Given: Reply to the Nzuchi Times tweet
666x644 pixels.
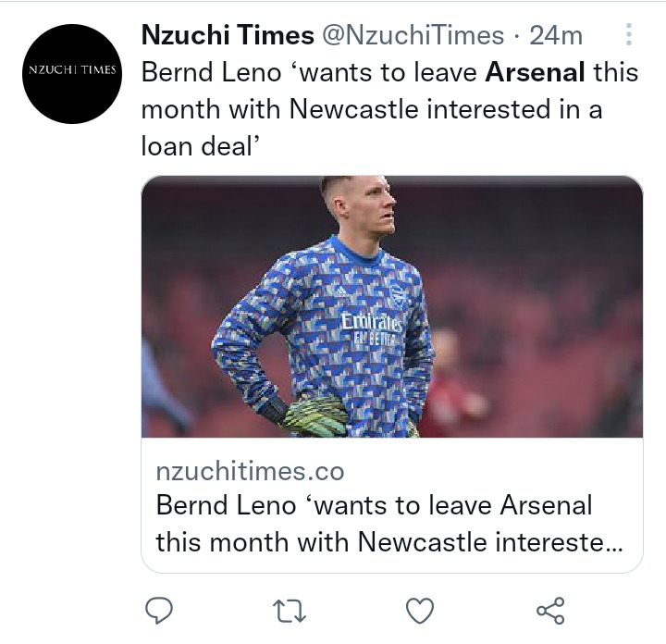Looking at the screenshot, I should 159,611.
